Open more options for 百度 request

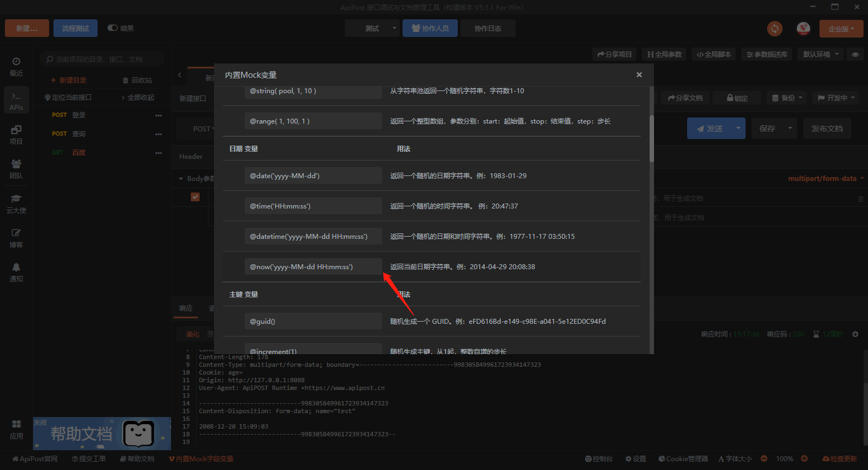(159, 153)
